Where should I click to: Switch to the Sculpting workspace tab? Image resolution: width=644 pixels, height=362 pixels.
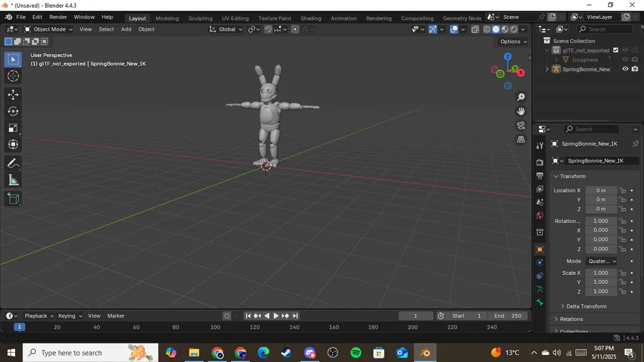coord(200,18)
